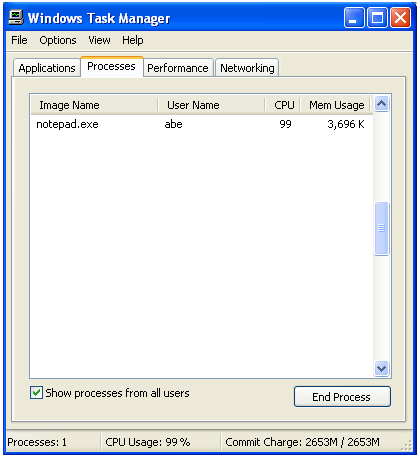Click the vertical scrollbar thumb
Viewport: 418px width, 457px height.
point(381,229)
